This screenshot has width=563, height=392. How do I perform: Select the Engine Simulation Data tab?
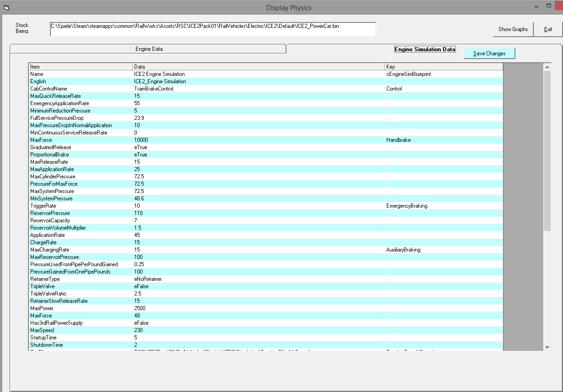point(425,49)
